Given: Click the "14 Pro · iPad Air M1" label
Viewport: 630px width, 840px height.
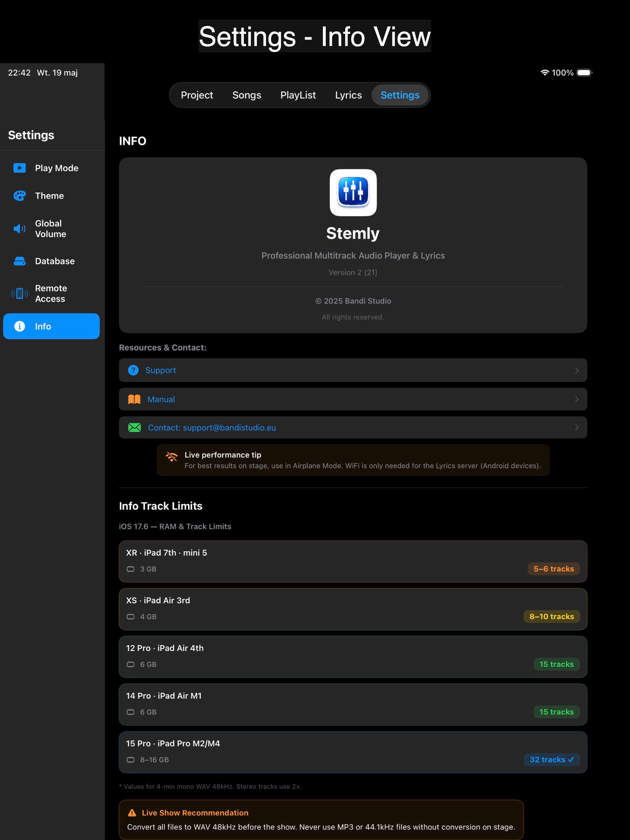Looking at the screenshot, I should pos(164,696).
